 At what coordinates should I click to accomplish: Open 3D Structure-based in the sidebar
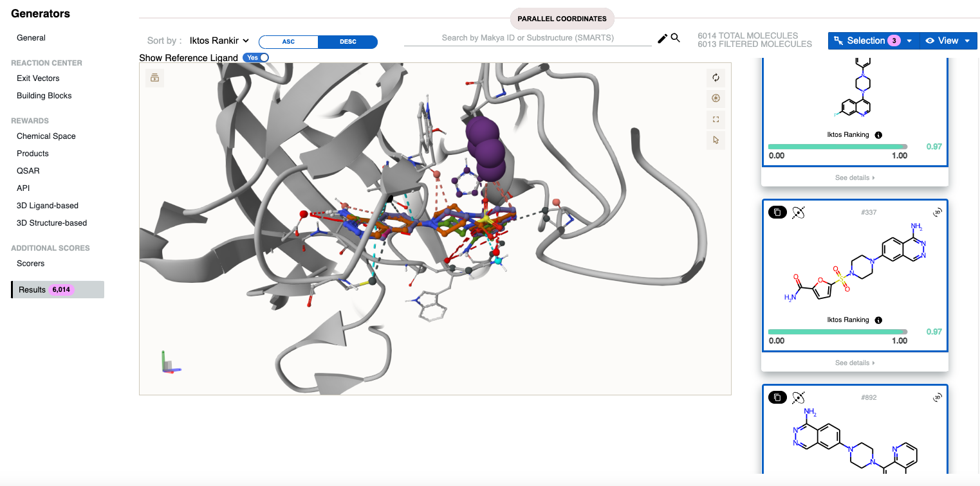coord(51,223)
